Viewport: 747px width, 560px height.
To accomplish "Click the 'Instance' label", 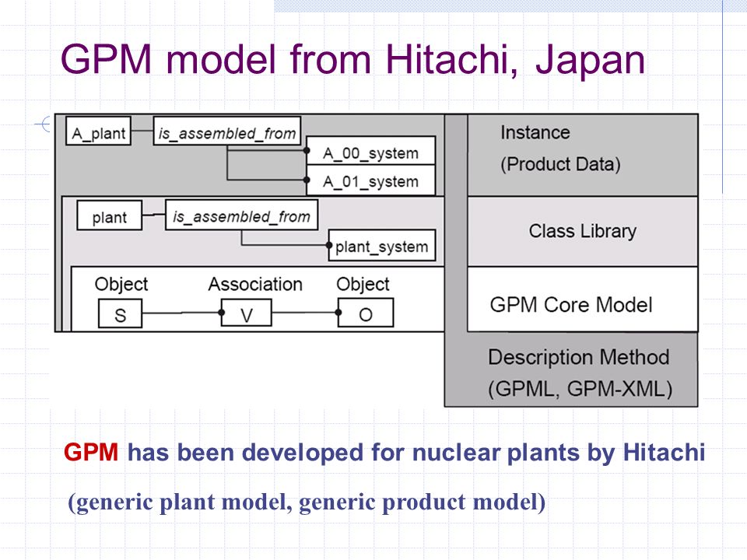I will pyautogui.click(x=535, y=132).
